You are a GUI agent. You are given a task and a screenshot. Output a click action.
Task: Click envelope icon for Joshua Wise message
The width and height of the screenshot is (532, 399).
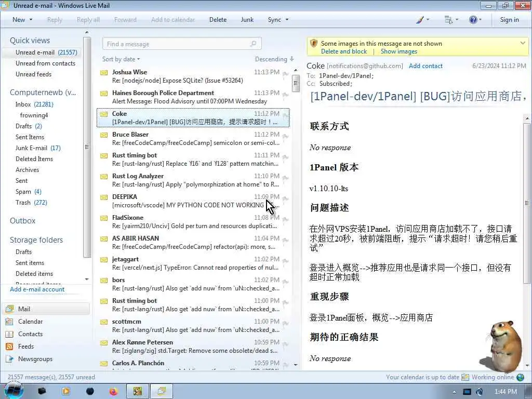point(104,73)
